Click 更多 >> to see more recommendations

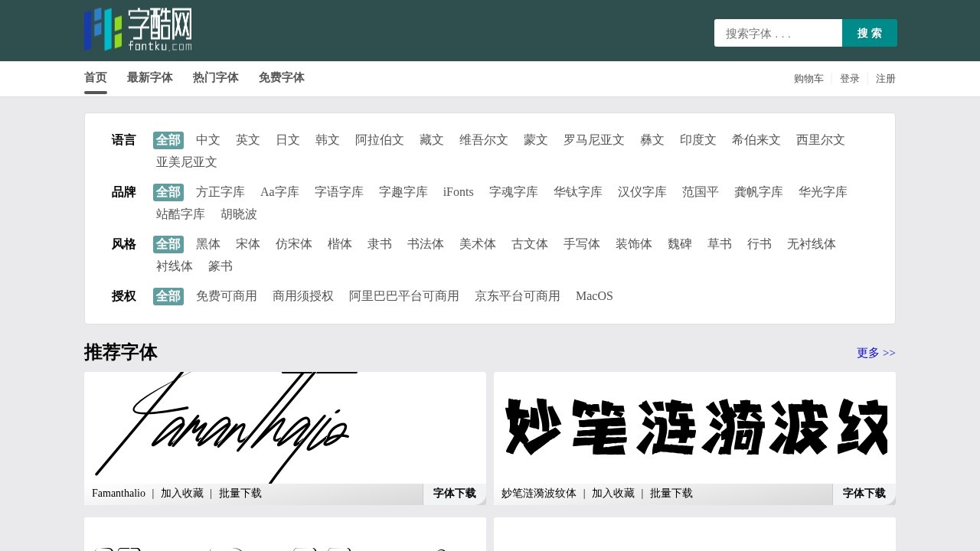point(875,353)
